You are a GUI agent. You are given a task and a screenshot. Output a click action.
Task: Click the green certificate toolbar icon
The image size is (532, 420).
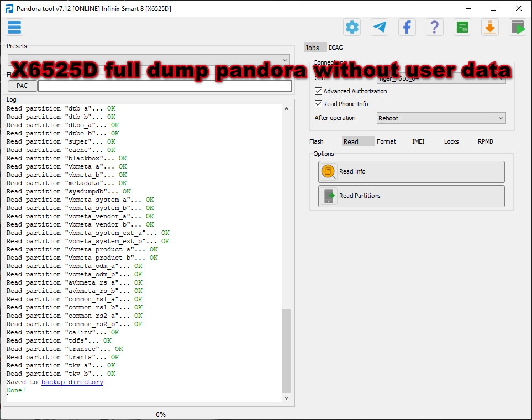coord(462,27)
